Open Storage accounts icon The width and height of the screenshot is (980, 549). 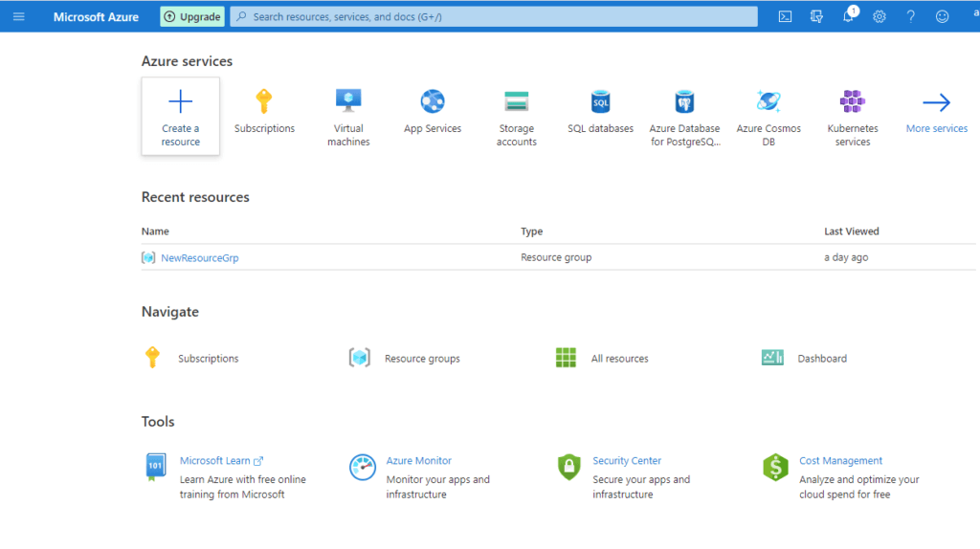[x=516, y=101]
